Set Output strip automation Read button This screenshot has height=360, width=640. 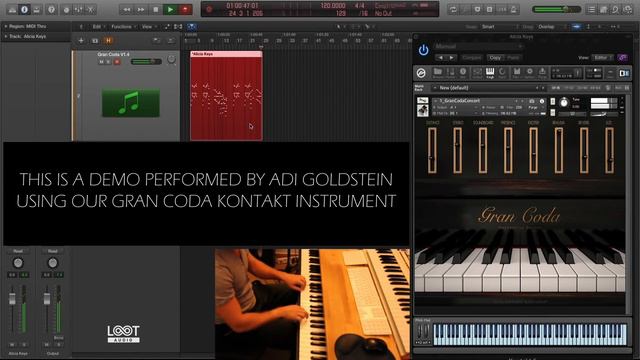[x=53, y=251]
